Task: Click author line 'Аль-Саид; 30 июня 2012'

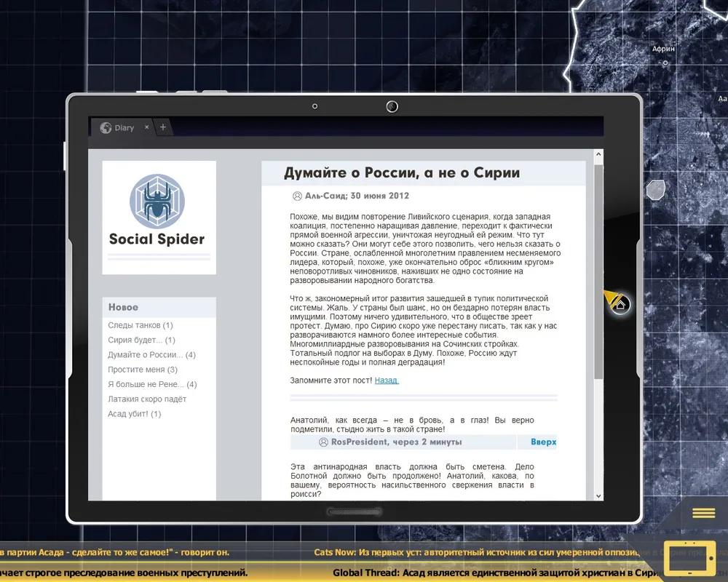Action: tap(357, 196)
